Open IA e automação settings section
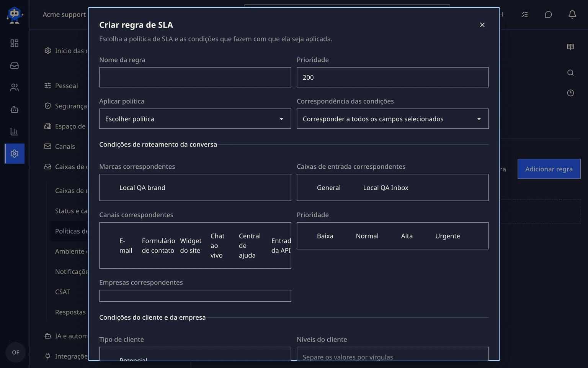This screenshot has height=368, width=588. point(66,336)
